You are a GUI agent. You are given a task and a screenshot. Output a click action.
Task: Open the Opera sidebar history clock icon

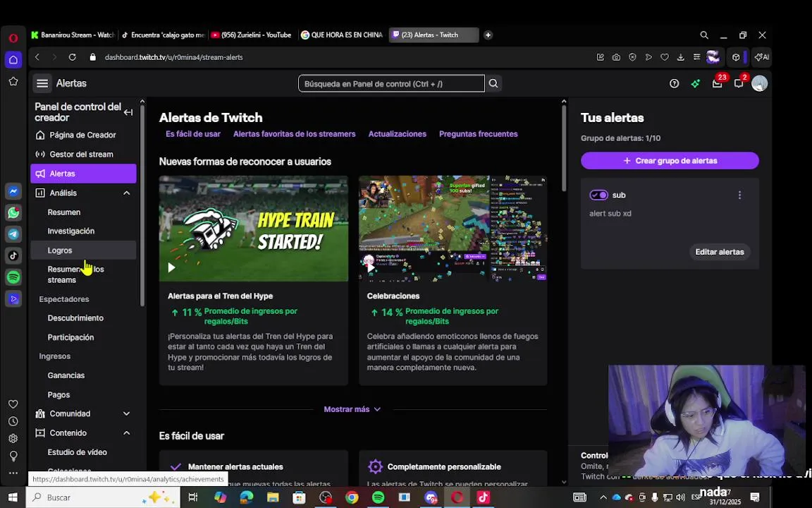point(13,421)
